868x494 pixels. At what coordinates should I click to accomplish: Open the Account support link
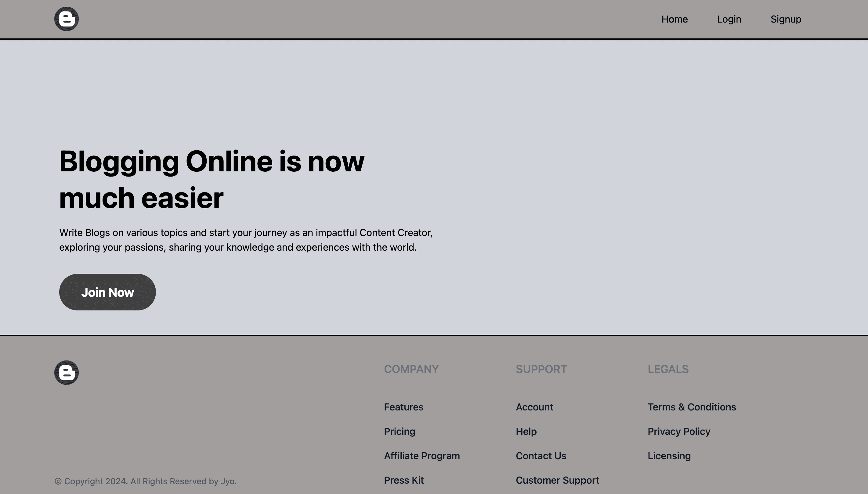(534, 407)
